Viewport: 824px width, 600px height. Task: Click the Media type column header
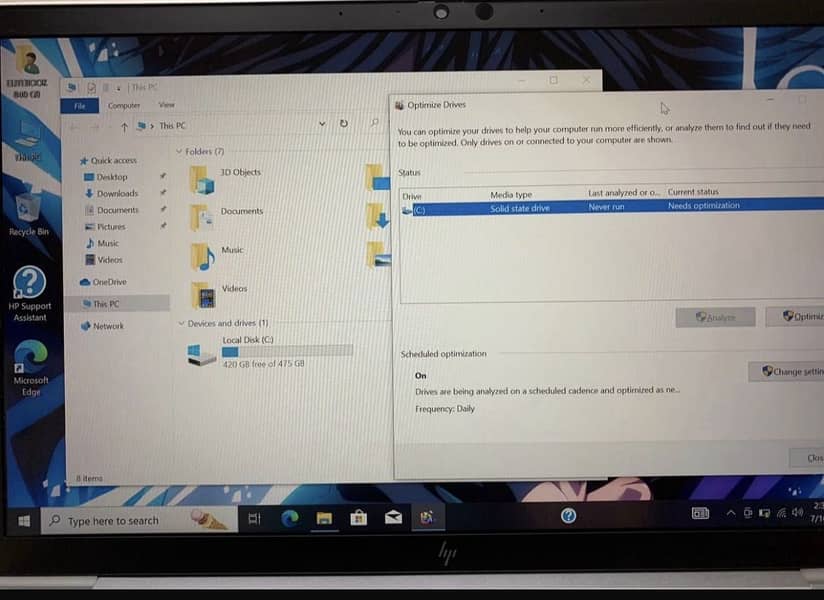tap(511, 194)
